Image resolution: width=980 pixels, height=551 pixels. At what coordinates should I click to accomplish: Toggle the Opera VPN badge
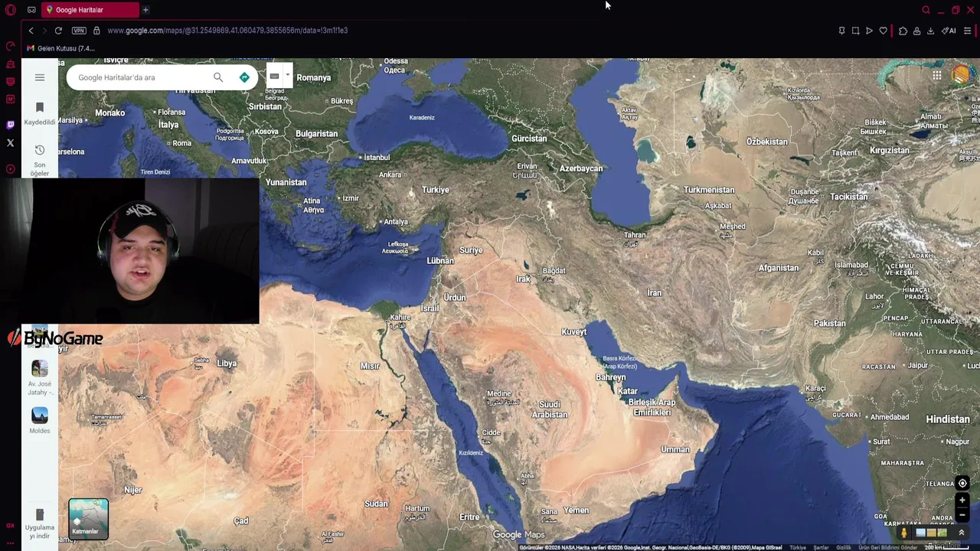tap(79, 31)
